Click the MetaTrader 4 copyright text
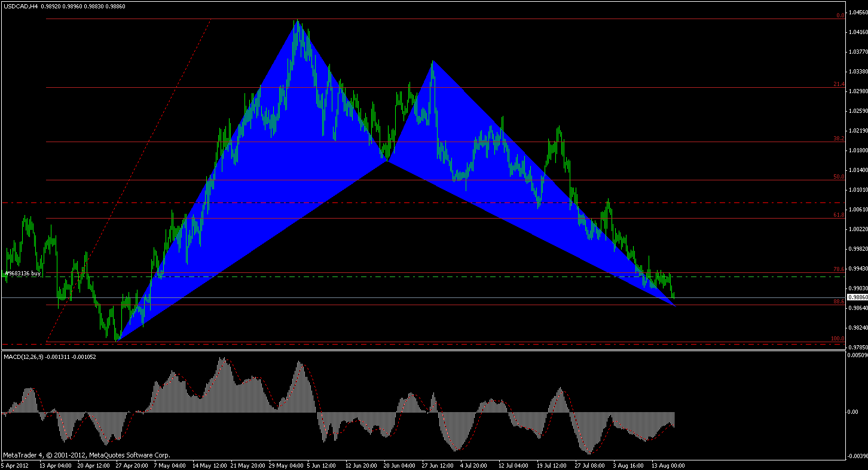This screenshot has height=470, width=868. tap(87, 454)
